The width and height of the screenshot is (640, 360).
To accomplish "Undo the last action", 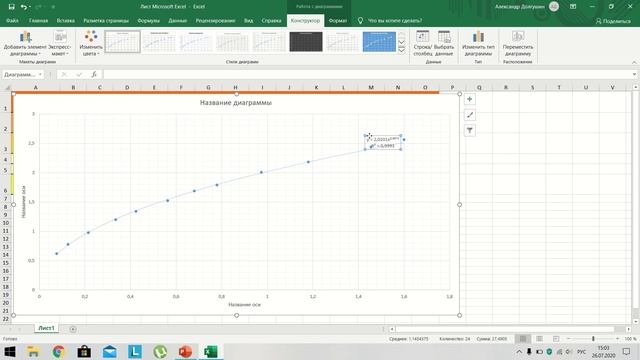I will tap(24, 7).
